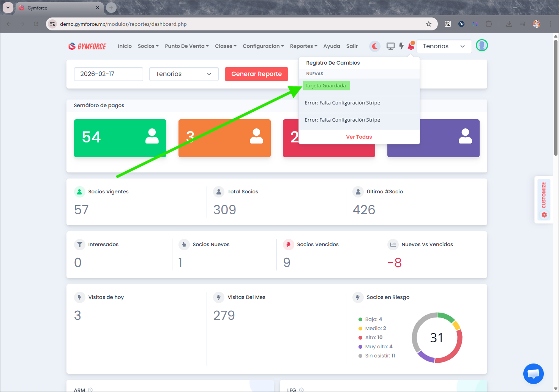Open the Tarjeta Guardada notification
The image size is (559, 392).
(325, 86)
